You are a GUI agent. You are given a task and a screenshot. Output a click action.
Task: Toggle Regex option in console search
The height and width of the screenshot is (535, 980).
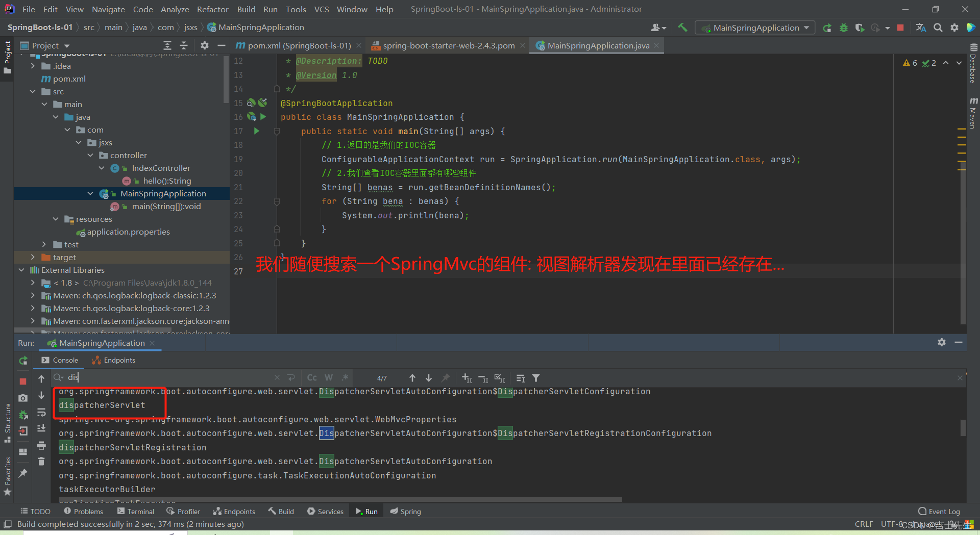pyautogui.click(x=345, y=378)
